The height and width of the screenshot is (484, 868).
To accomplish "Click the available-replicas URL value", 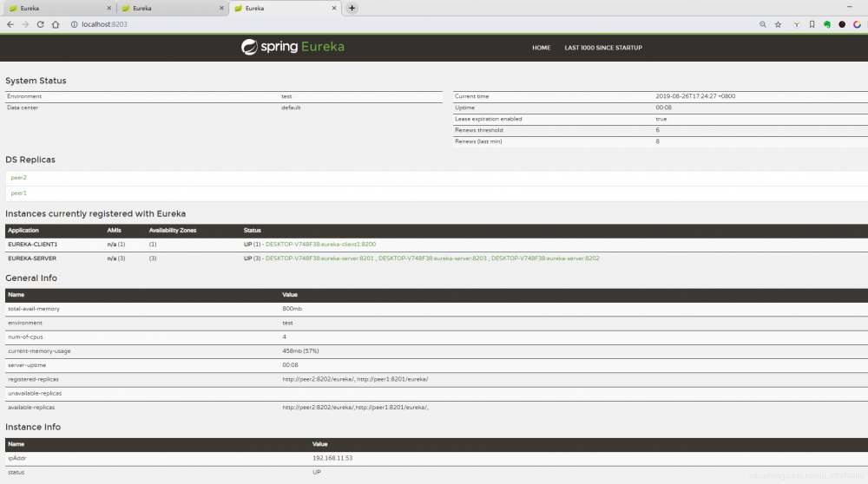I will click(355, 407).
